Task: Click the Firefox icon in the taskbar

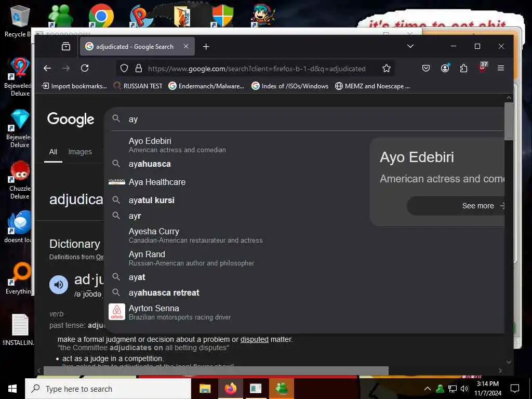Action: click(230, 389)
